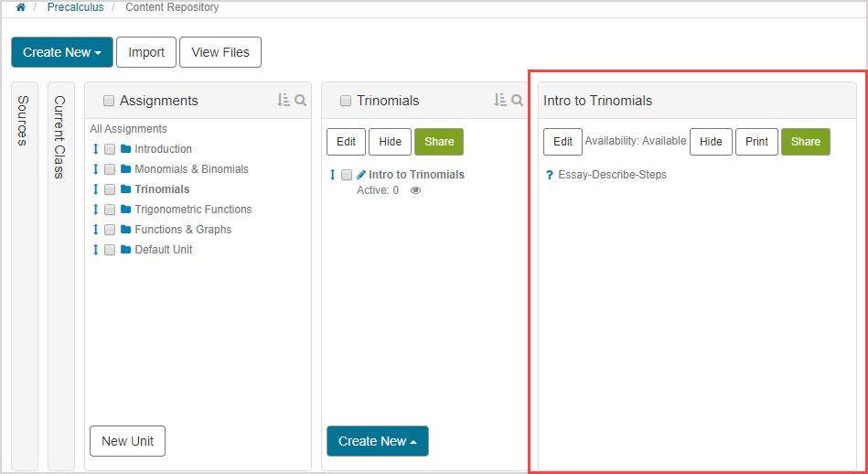The image size is (868, 474).
Task: Click reorder arrow beside Monomials & Binomials
Action: 95,169
